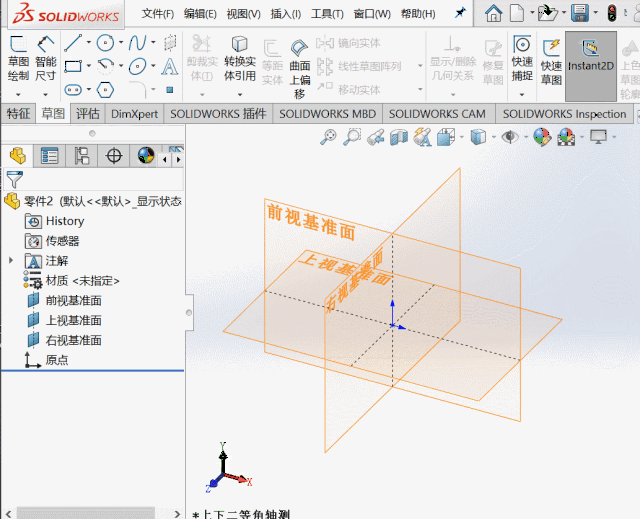
Task: Open the FeatureManager design tree tab
Action: pos(18,155)
